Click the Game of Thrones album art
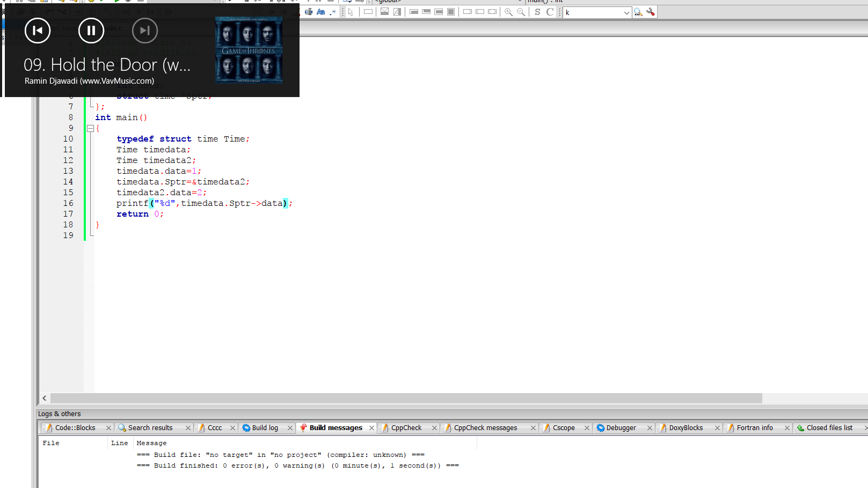Image resolution: width=868 pixels, height=488 pixels. [249, 50]
